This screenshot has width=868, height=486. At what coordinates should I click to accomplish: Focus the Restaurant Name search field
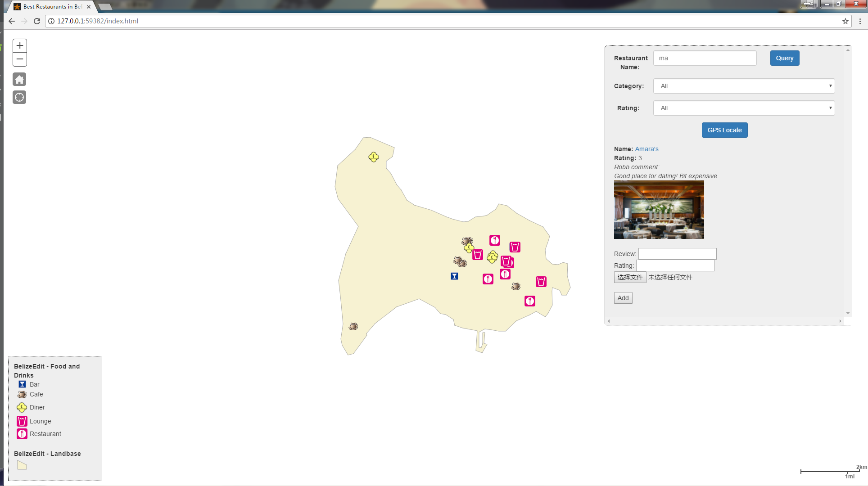click(x=705, y=58)
